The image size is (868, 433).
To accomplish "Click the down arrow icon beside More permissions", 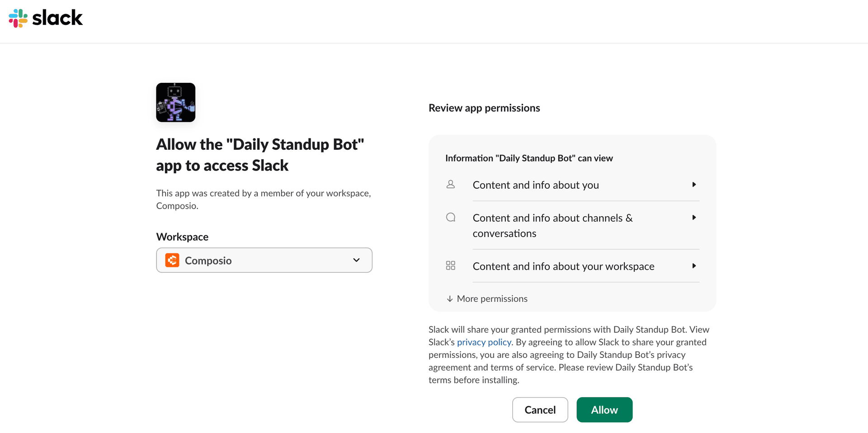I will click(450, 299).
